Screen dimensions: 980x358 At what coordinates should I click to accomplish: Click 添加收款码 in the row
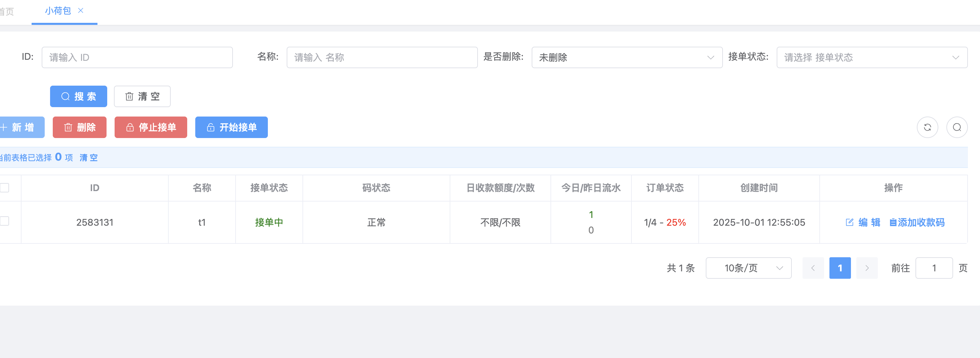coord(917,222)
